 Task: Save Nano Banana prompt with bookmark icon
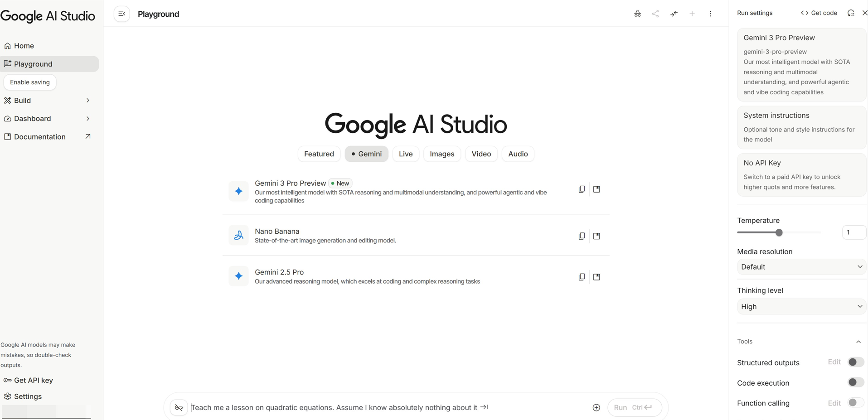tap(596, 236)
